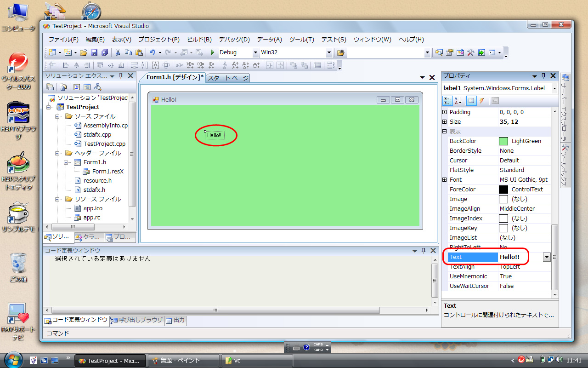This screenshot has width=588, height=368.
Task: Switch to the 出力 tab
Action: pos(175,320)
